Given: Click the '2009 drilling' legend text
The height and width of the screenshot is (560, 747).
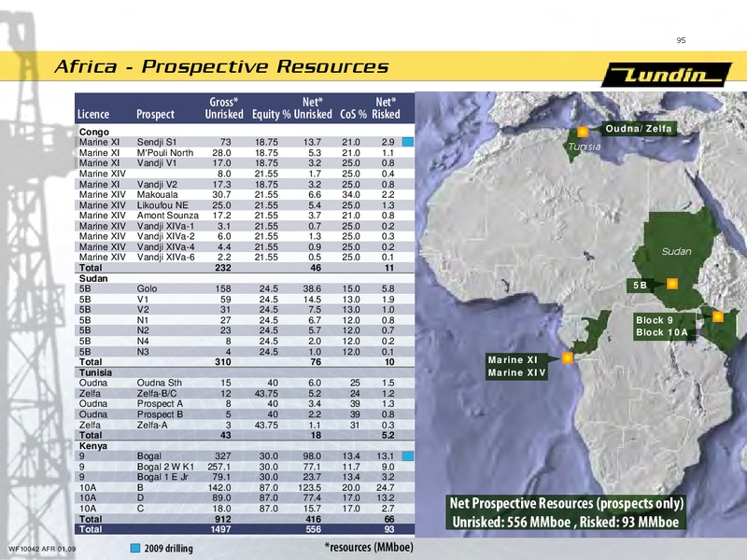Looking at the screenshot, I should point(169,548).
